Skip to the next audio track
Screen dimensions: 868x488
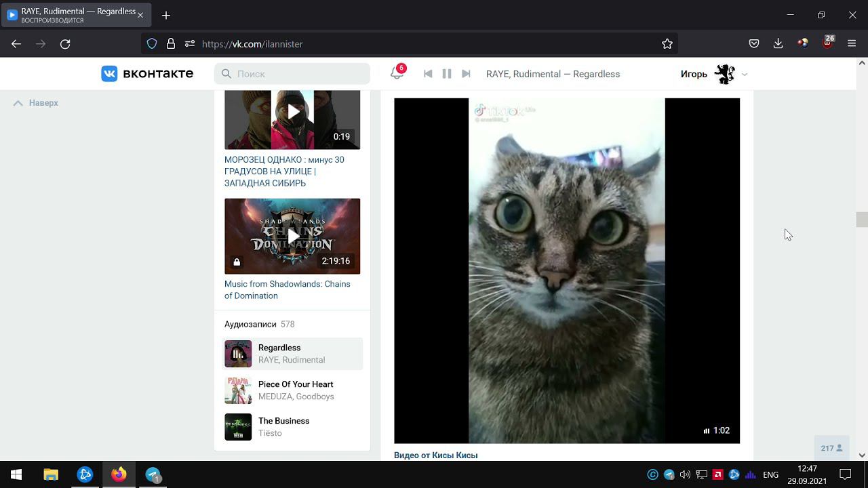[466, 74]
